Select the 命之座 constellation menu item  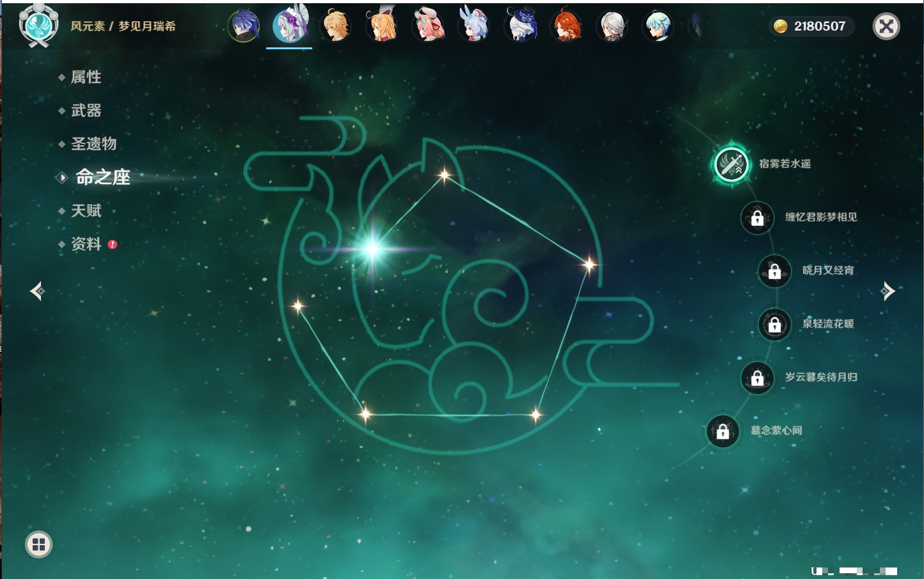102,177
